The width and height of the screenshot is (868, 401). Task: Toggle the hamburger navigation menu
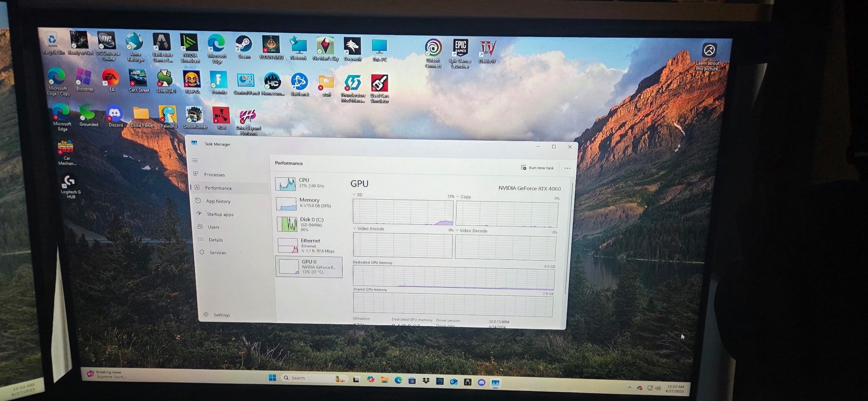195,160
